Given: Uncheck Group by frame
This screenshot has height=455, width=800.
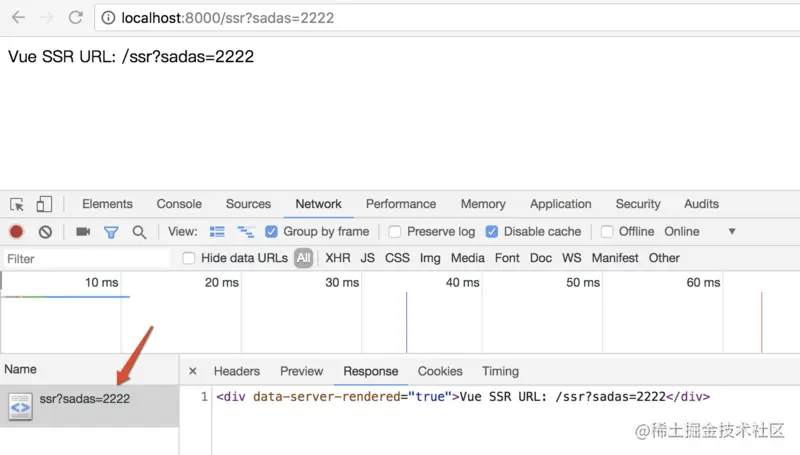Looking at the screenshot, I should [271, 232].
